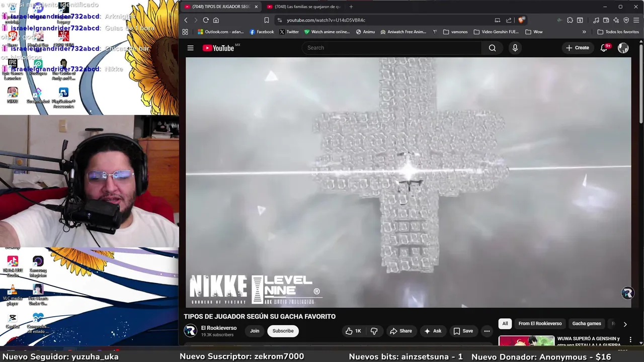Open El Rookieverso channel name link
The width and height of the screenshot is (644, 362).
pos(219,328)
